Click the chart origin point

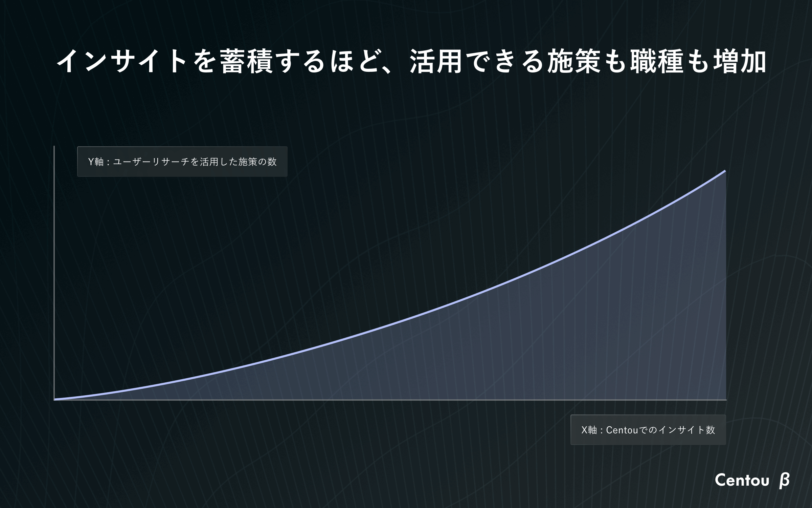[x=54, y=400]
